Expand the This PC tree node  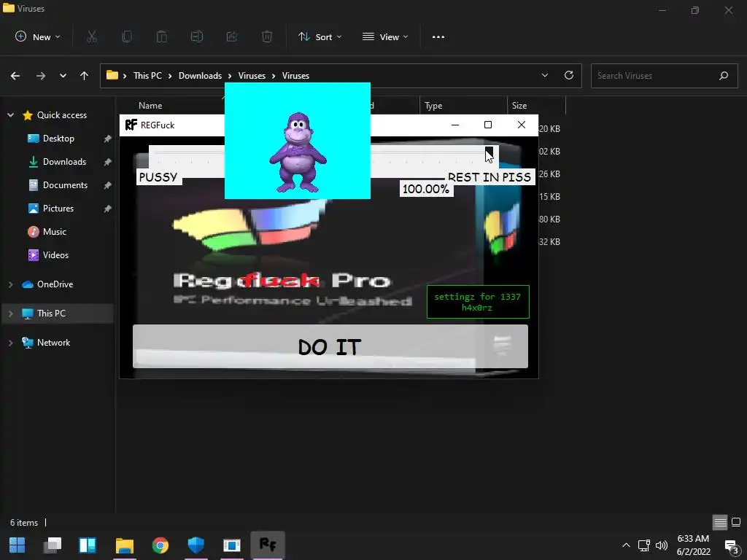(x=10, y=314)
